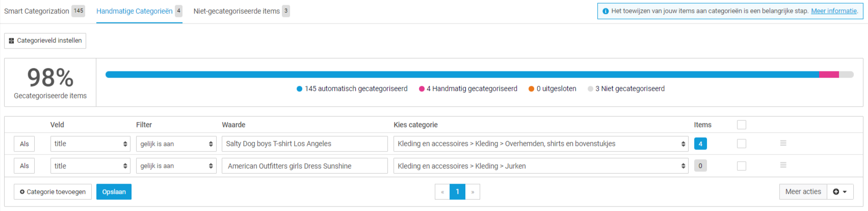Go to next page with the » arrow

click(x=472, y=192)
